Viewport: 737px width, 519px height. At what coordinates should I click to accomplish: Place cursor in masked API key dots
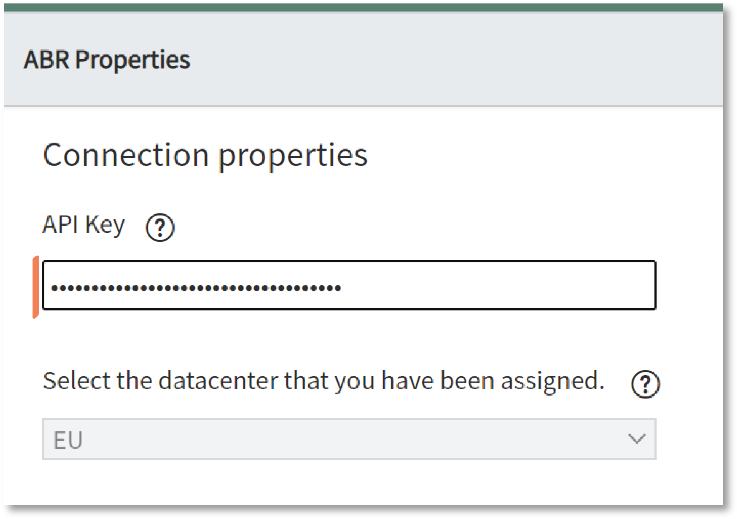pyautogui.click(x=196, y=288)
